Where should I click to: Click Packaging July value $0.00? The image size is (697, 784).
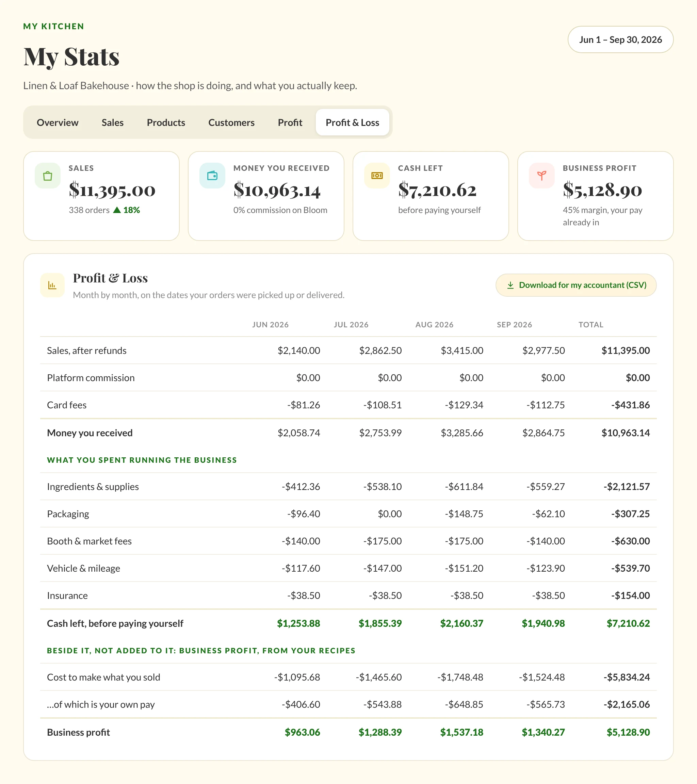390,514
